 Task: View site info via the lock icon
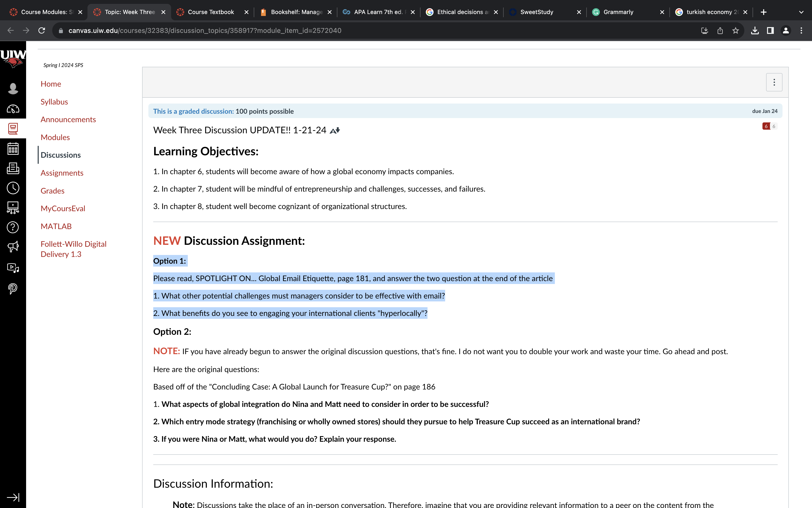click(x=61, y=30)
